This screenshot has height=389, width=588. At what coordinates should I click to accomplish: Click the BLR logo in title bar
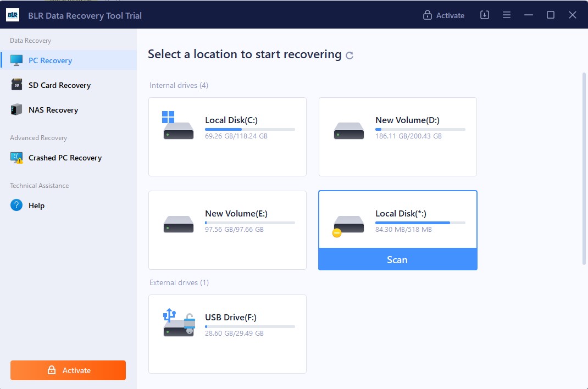tap(13, 15)
